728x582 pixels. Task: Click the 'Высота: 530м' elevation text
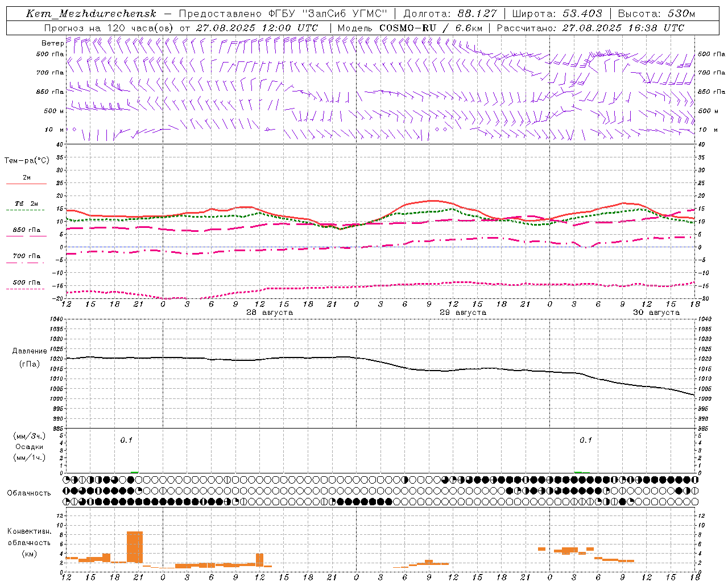[x=656, y=14]
